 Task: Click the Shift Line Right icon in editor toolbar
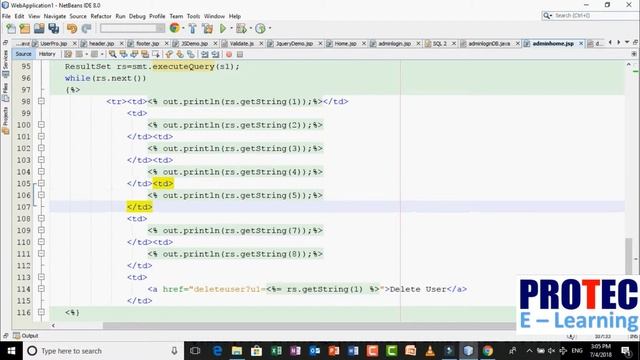[215, 54]
